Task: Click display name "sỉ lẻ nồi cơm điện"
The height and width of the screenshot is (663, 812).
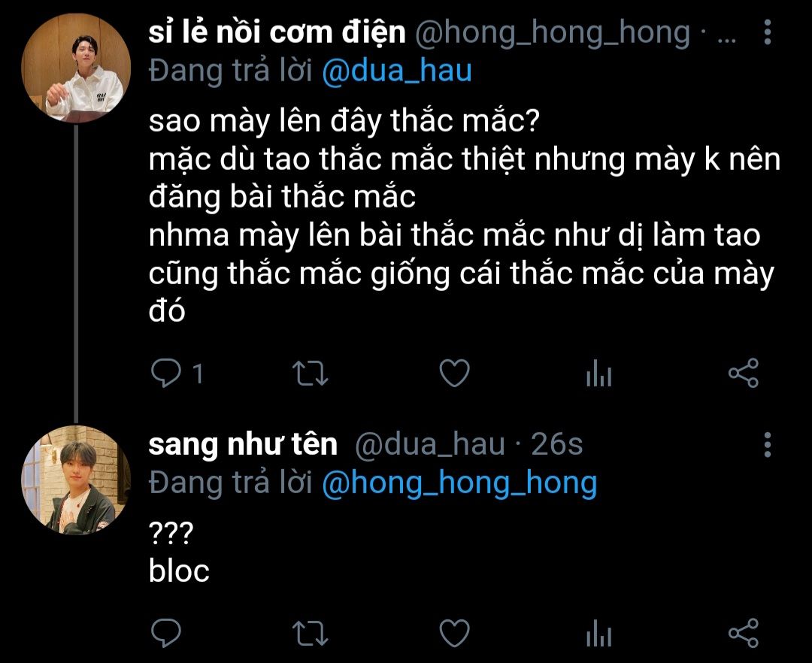Action: pyautogui.click(x=277, y=32)
